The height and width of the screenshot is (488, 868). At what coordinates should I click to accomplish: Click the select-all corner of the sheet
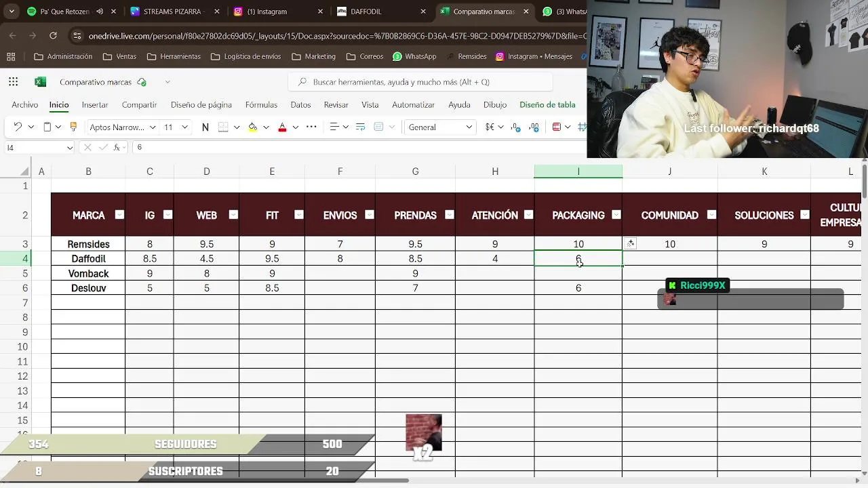click(25, 171)
